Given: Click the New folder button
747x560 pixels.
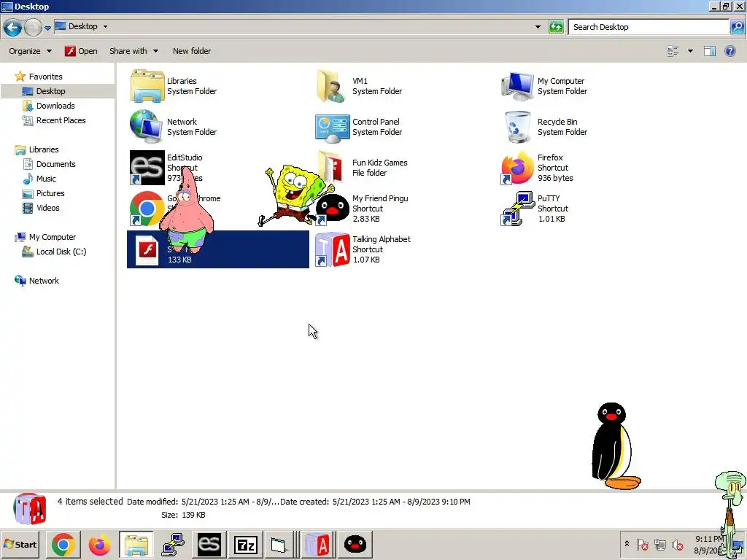Looking at the screenshot, I should (192, 51).
